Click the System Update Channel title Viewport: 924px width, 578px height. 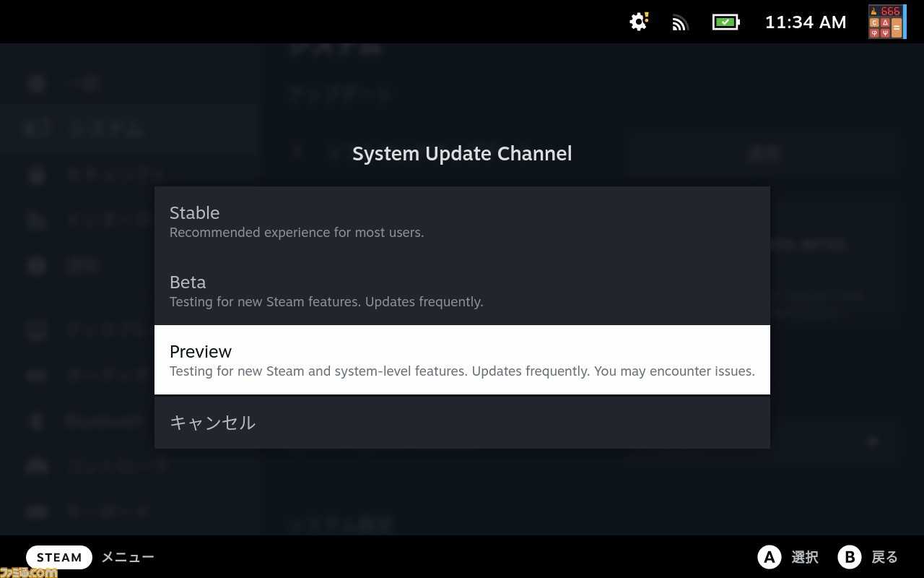click(x=462, y=154)
